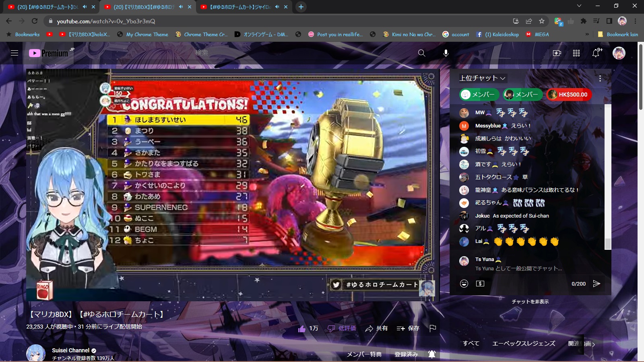Start voice search with microphone icon
The height and width of the screenshot is (362, 644).
click(446, 53)
